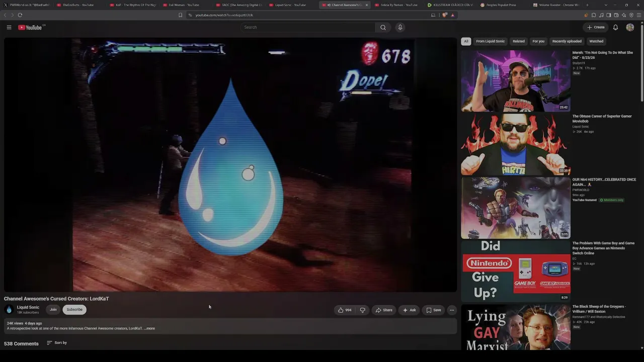
Task: Open the YouTube guide hamburger menu
Action: tap(9, 27)
